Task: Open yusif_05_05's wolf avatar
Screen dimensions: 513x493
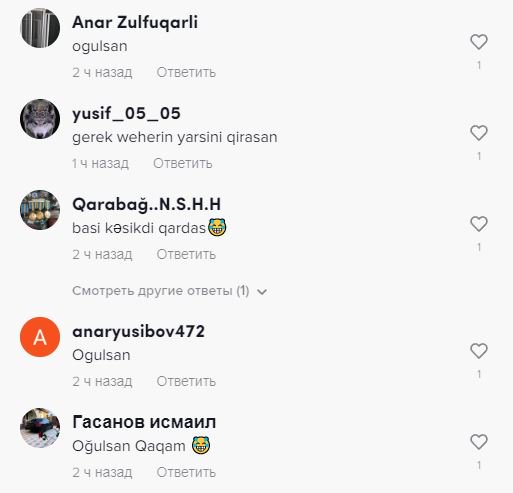Action: tap(40, 119)
